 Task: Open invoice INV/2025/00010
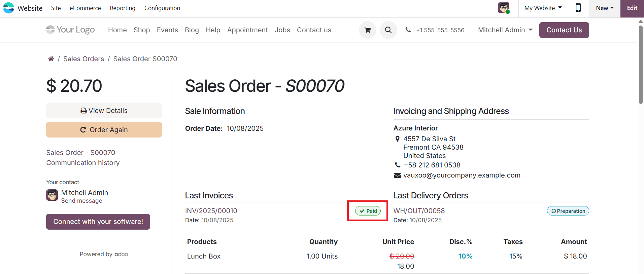coord(211,211)
